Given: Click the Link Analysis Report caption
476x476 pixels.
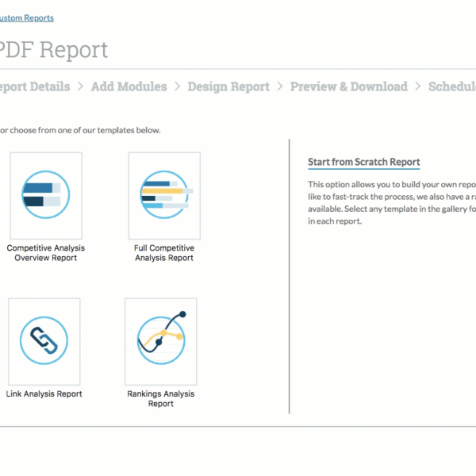Looking at the screenshot, I should pyautogui.click(x=44, y=394).
